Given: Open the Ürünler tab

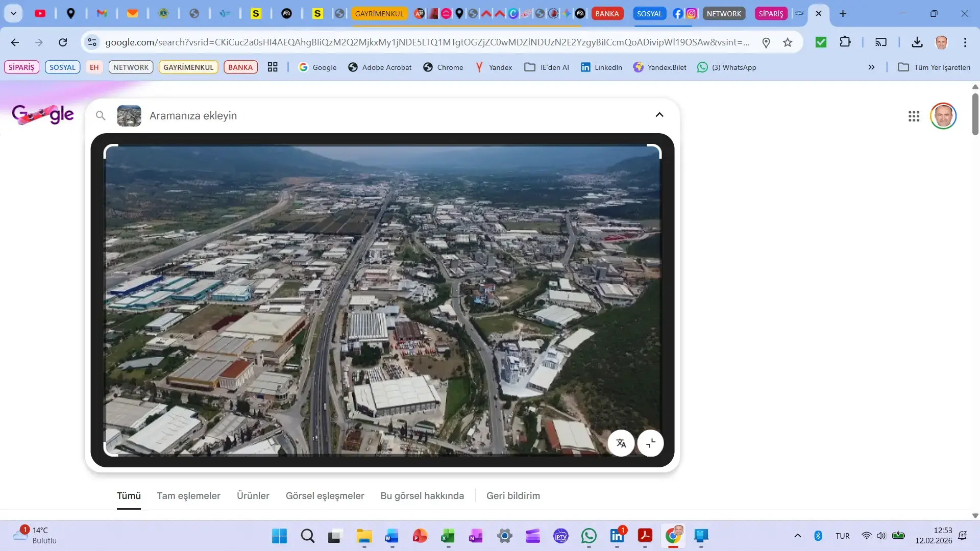Looking at the screenshot, I should 253,495.
